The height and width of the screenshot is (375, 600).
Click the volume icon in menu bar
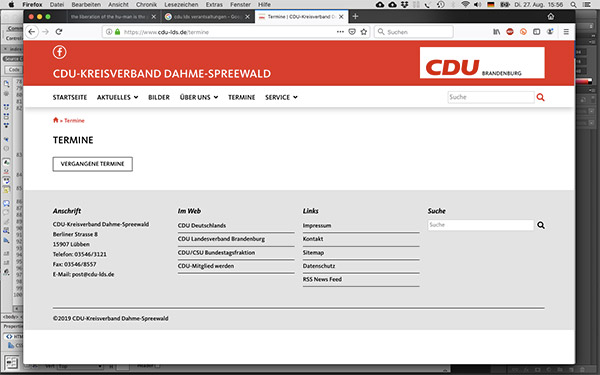478,4
